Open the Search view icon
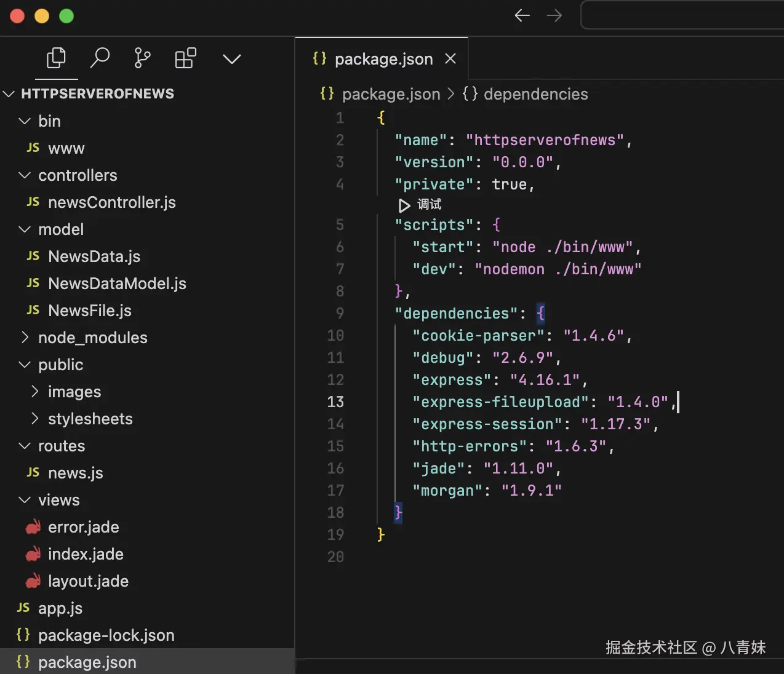 point(100,58)
